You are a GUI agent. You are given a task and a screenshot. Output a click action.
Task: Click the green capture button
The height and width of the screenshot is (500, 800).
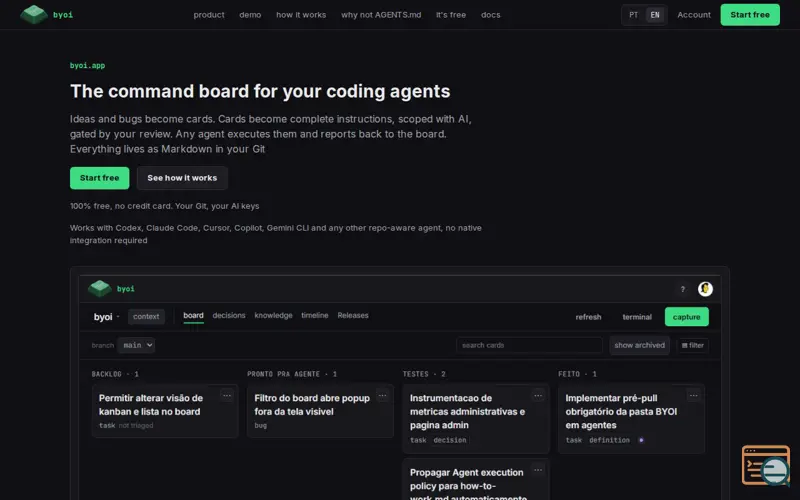(686, 317)
